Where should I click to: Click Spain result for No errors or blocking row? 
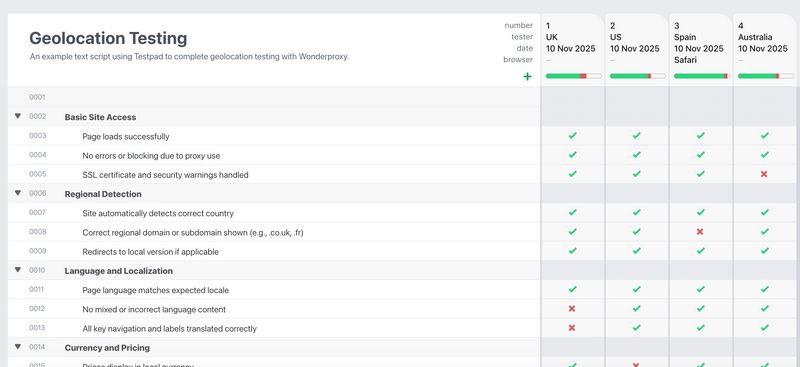pos(701,155)
